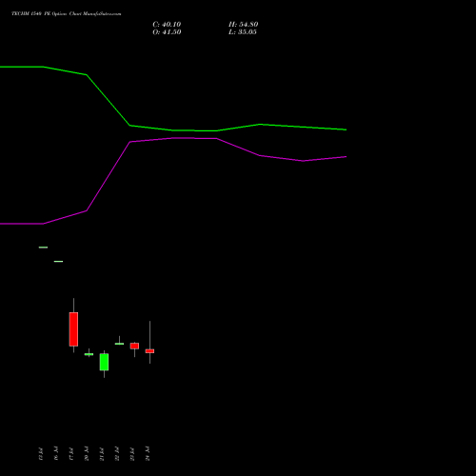Image resolution: width=476 pixels, height=476 pixels.
Task: Click the 24 Jul date label
Action: coord(148,454)
